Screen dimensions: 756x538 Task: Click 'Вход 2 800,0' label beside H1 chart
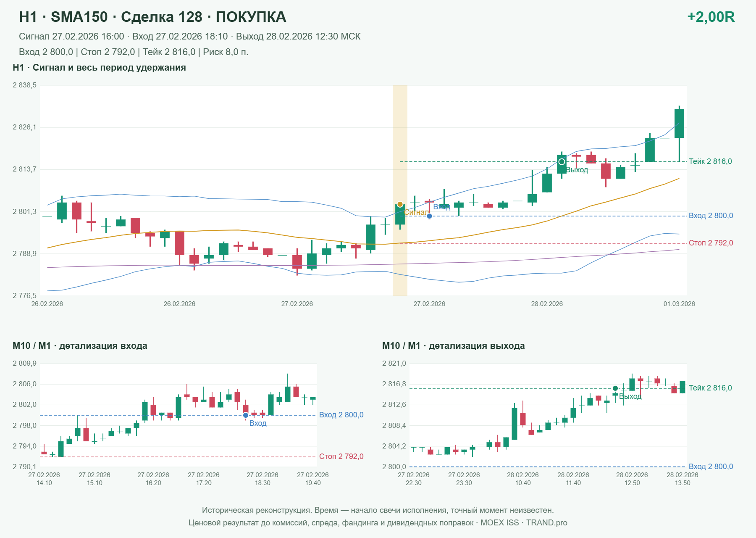711,216
